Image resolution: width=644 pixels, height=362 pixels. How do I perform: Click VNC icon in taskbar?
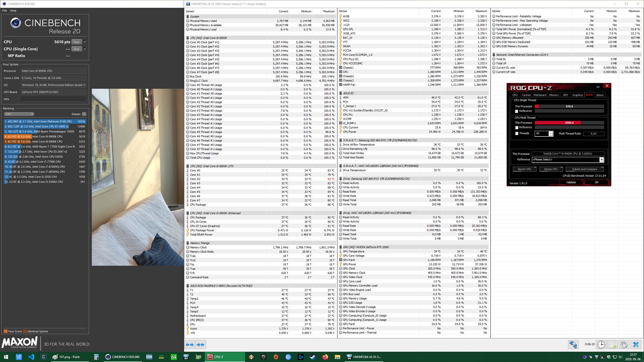(19, 357)
